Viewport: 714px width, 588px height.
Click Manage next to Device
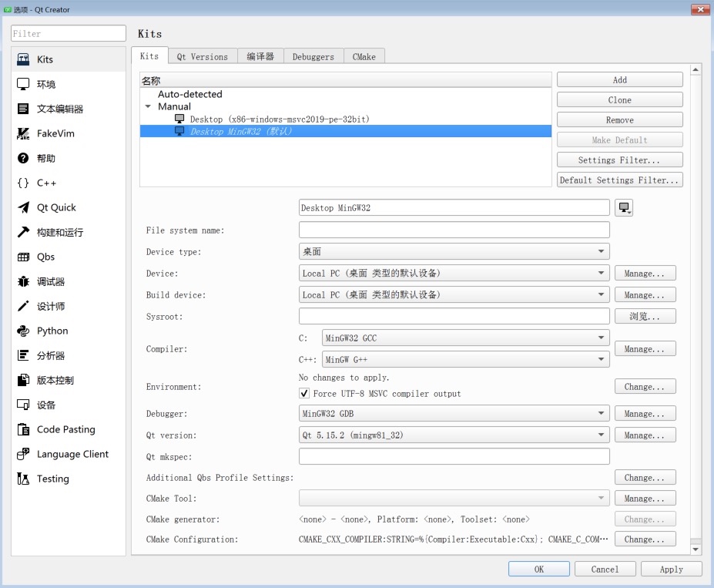click(x=645, y=274)
